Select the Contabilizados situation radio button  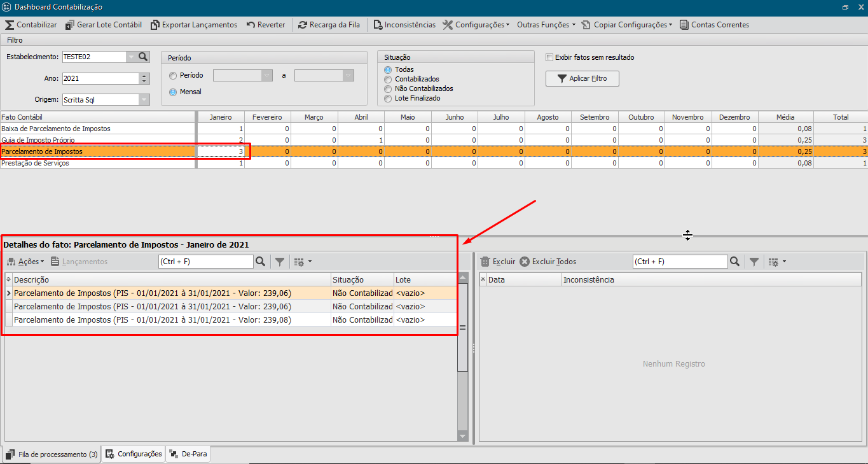388,79
